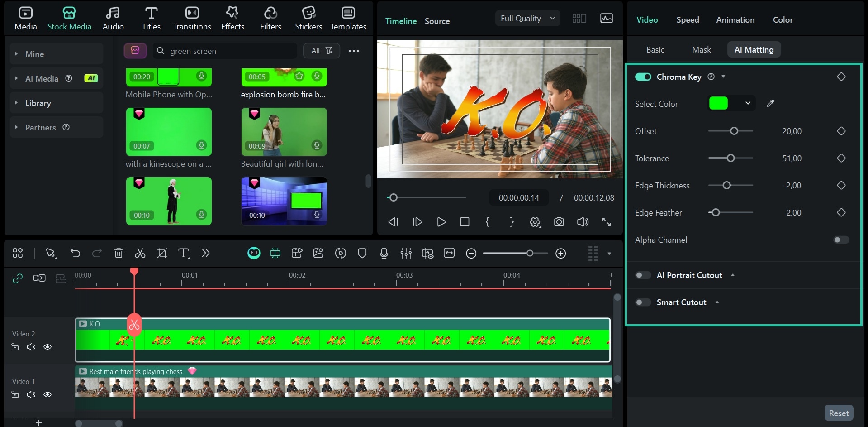Record a voiceover with the microphone icon

(384, 253)
